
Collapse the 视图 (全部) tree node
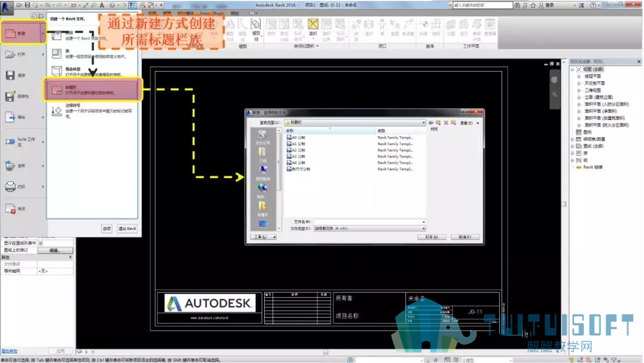tap(572, 69)
